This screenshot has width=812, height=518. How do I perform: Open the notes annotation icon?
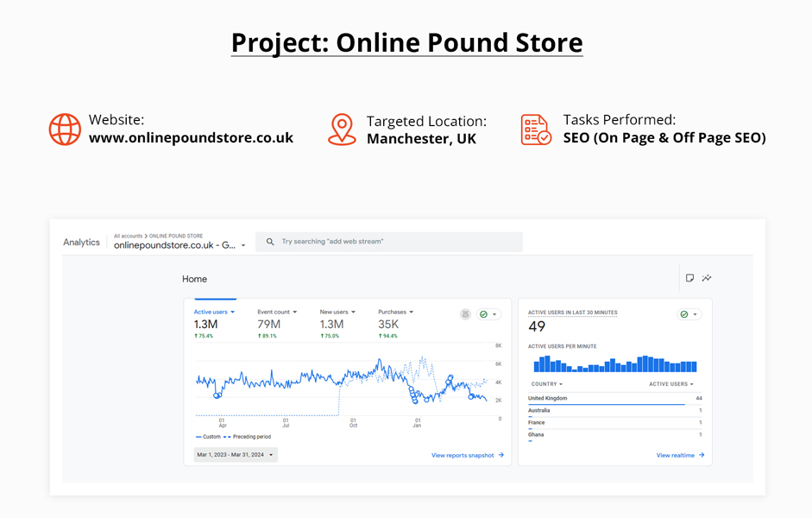pos(688,278)
